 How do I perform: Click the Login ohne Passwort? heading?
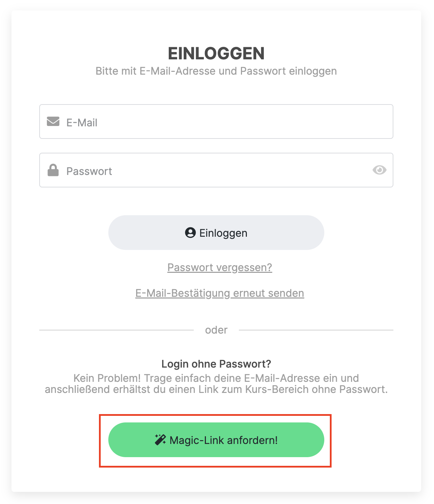click(x=216, y=364)
